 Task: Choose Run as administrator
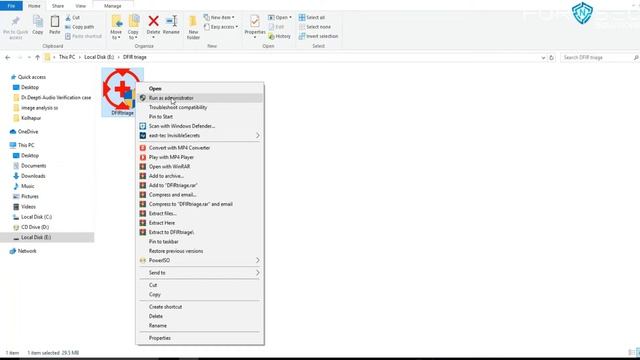(200, 98)
